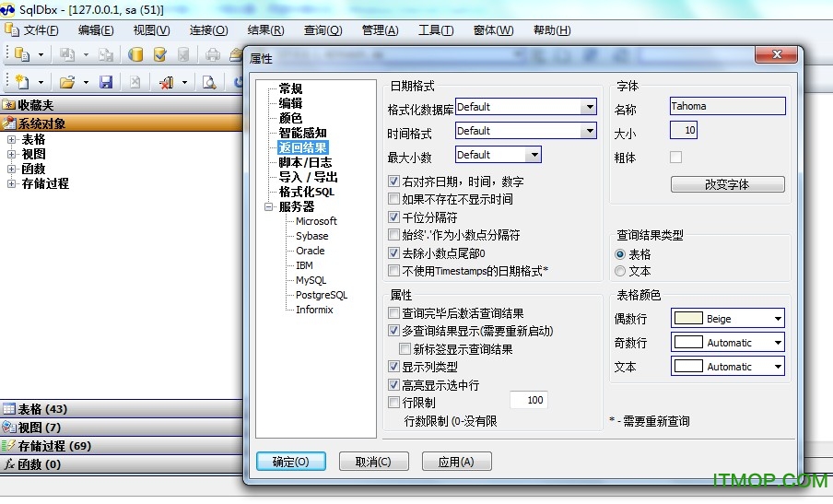833x504 pixels.
Task: Toggle 右对齐日期，时间，数字 checkbox
Action: tap(393, 182)
